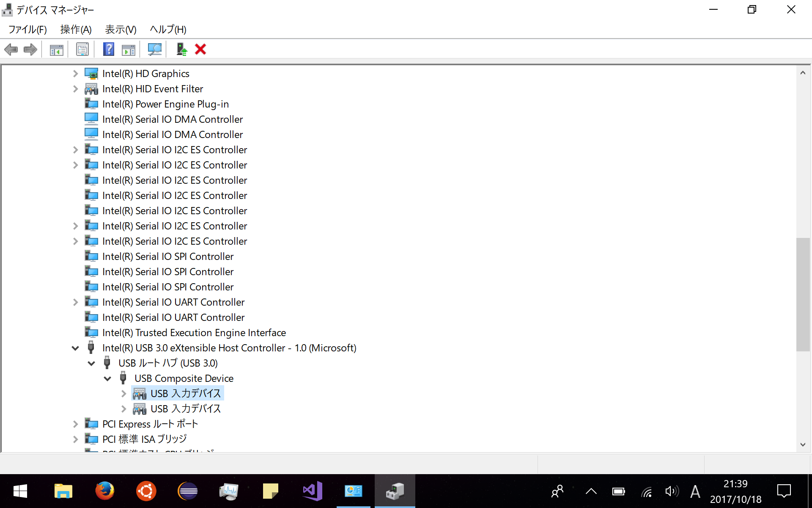Select Intel(R) Trusted Execution Engine Interface
The width and height of the screenshot is (812, 508).
click(x=194, y=333)
